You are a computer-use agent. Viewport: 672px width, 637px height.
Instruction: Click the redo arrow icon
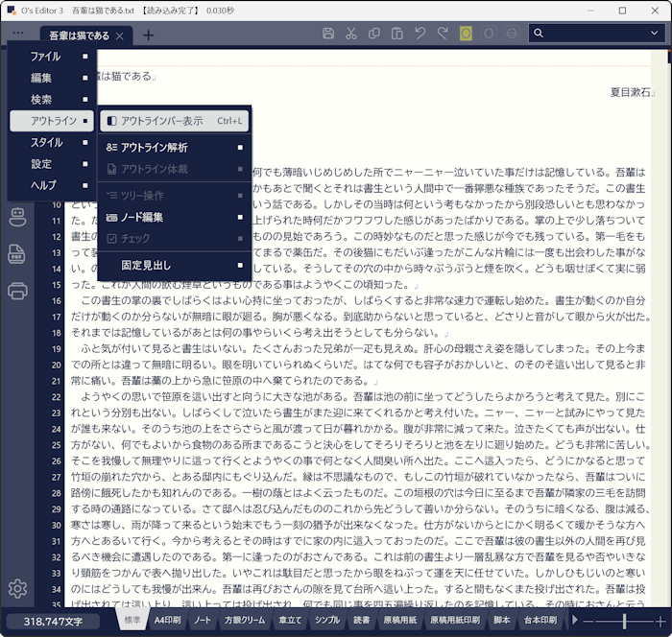[443, 34]
